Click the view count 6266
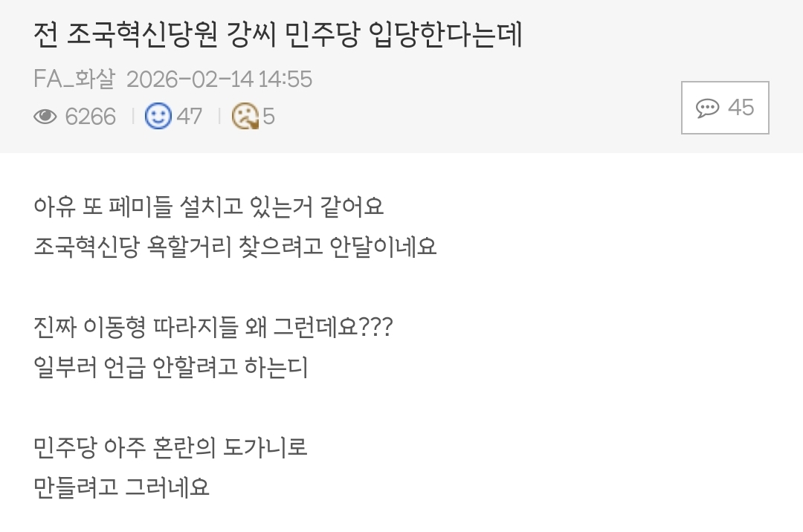 (x=91, y=117)
